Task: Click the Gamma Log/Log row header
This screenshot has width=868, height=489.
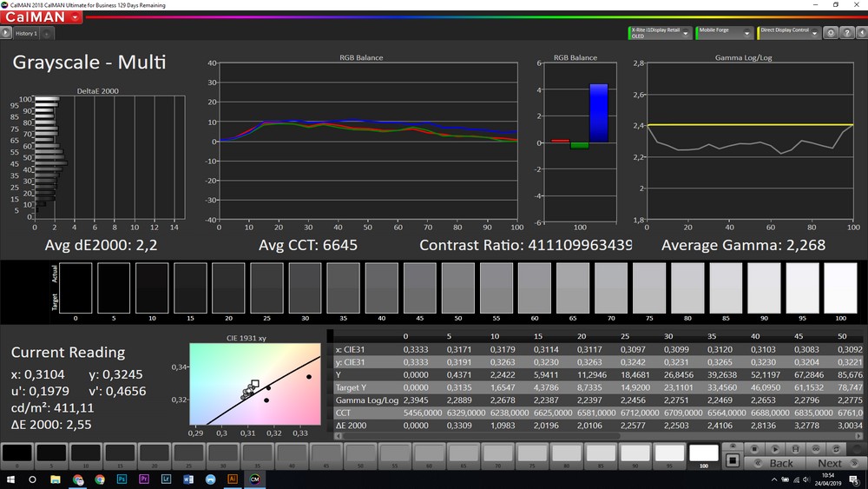Action: pyautogui.click(x=366, y=400)
